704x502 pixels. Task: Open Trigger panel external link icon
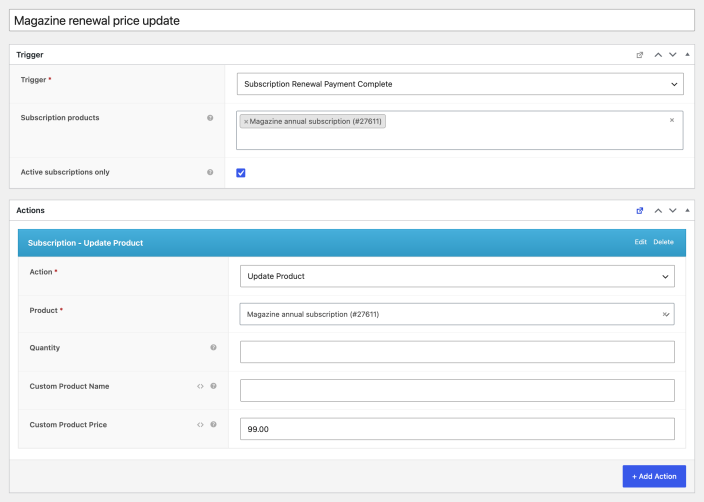[x=639, y=55]
